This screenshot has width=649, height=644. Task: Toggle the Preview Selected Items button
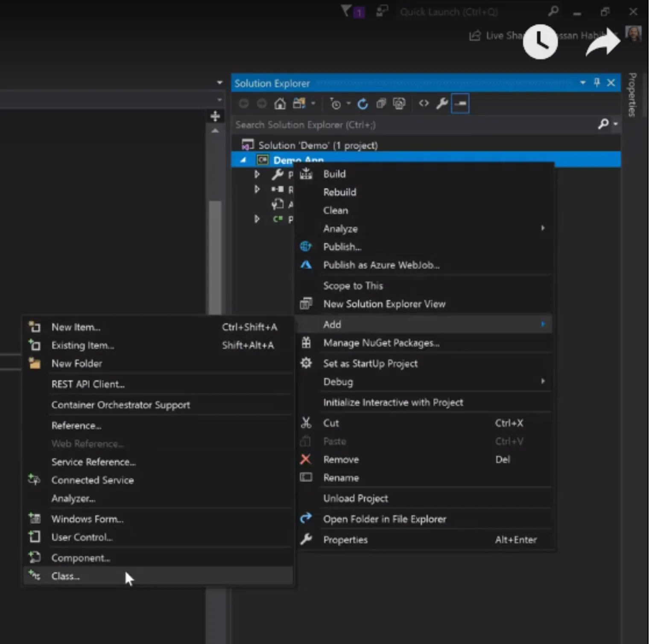[x=460, y=104]
